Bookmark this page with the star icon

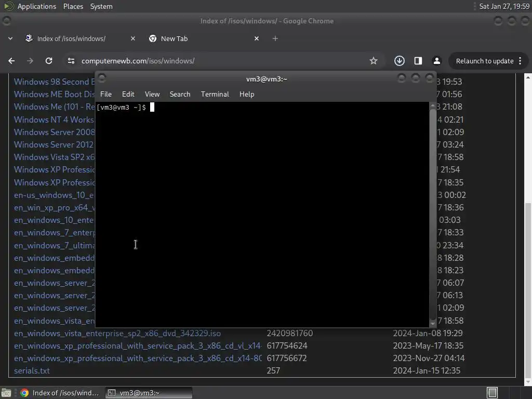tap(374, 61)
